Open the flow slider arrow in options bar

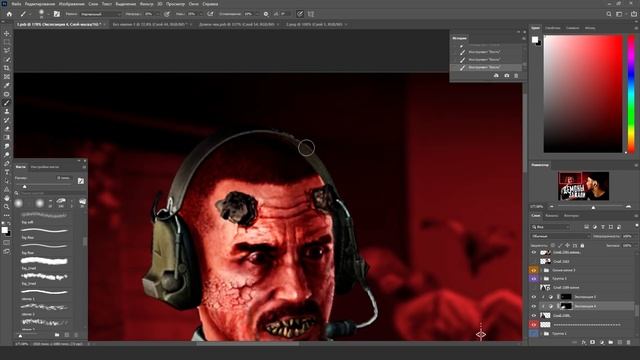(200, 14)
